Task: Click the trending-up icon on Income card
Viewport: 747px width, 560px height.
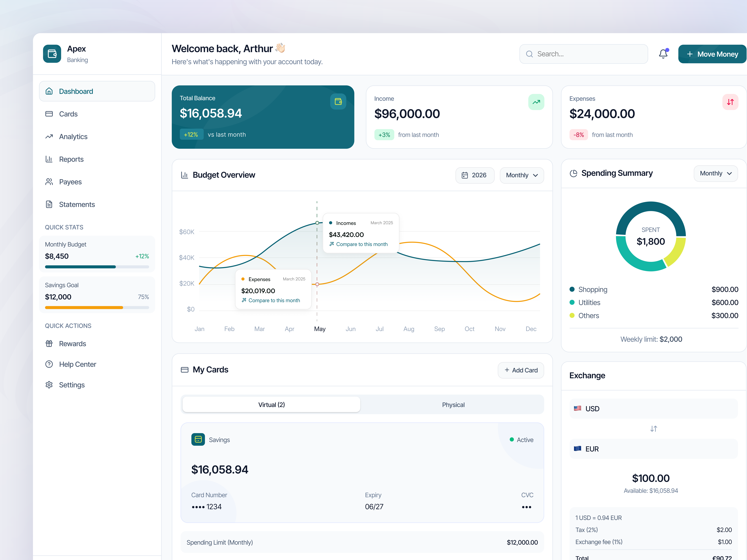Action: click(536, 102)
